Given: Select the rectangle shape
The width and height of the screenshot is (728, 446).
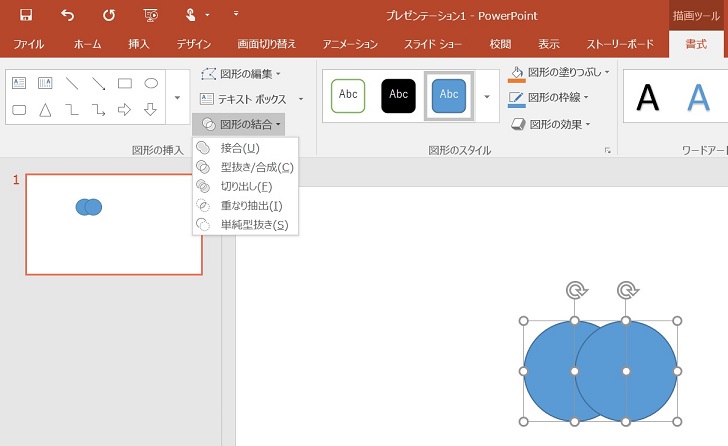Looking at the screenshot, I should pos(125,83).
